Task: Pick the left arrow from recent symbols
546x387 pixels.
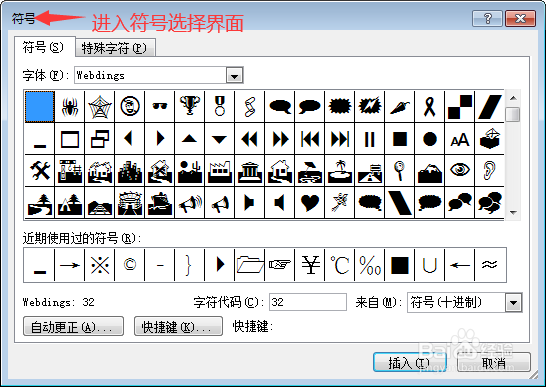Action: (459, 265)
